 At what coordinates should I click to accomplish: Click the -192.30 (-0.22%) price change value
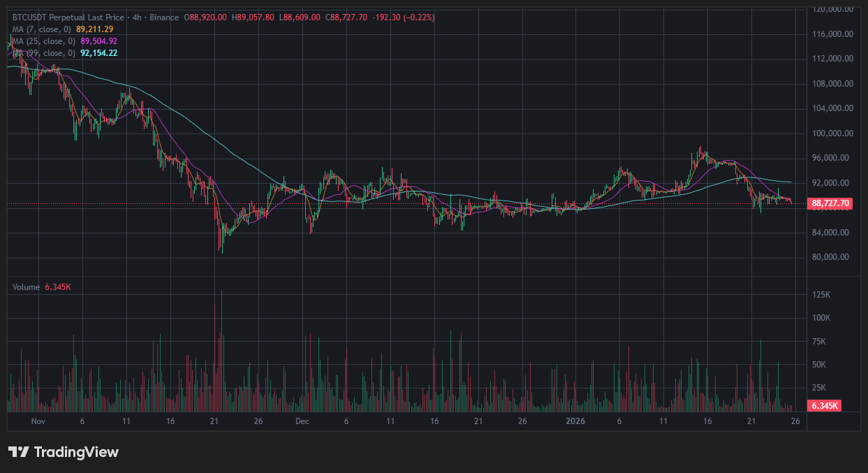(x=403, y=17)
